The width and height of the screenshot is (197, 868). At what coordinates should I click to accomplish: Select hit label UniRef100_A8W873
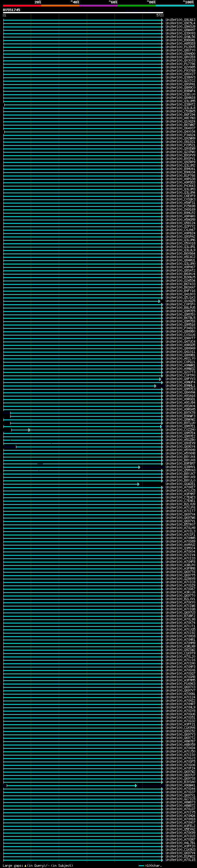(180, 802)
